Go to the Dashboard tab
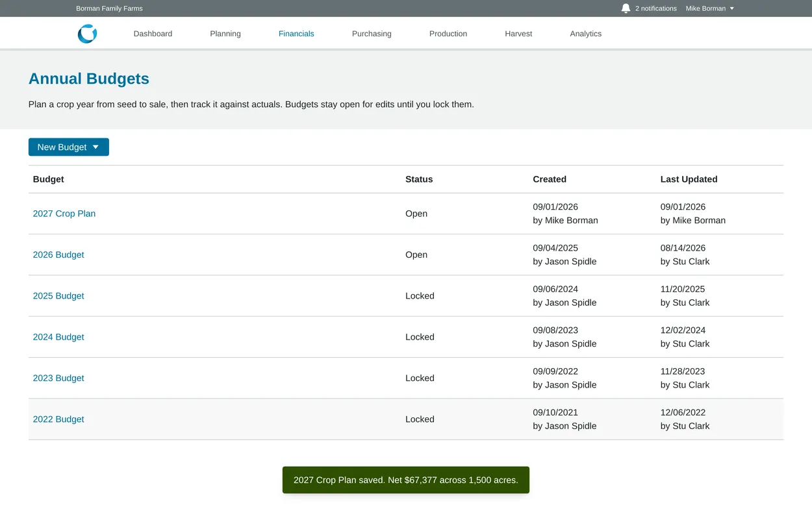The width and height of the screenshot is (812, 507). pos(153,34)
